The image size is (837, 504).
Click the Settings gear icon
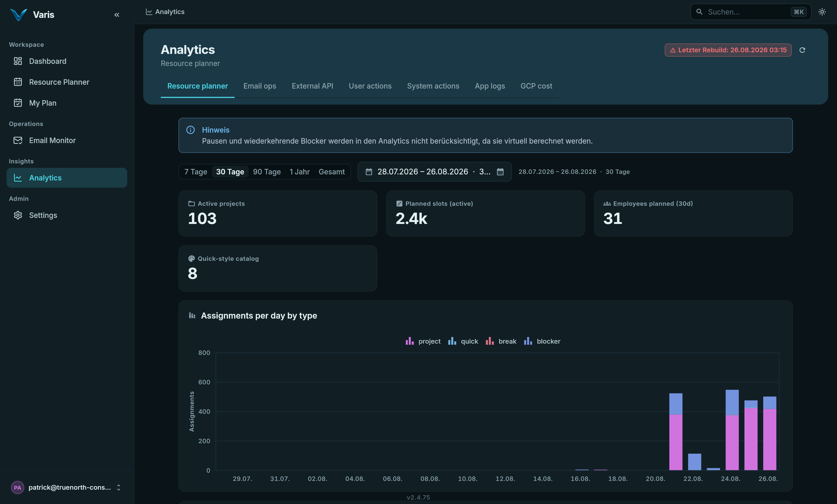[18, 215]
